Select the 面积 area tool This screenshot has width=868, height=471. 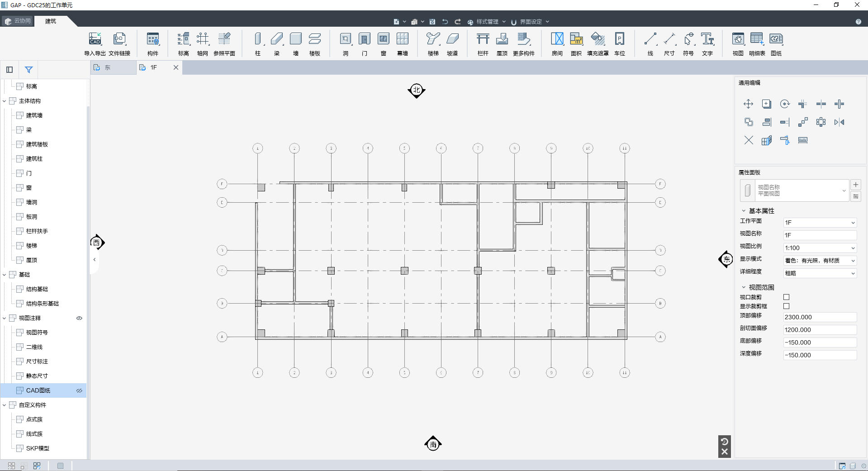(x=576, y=44)
